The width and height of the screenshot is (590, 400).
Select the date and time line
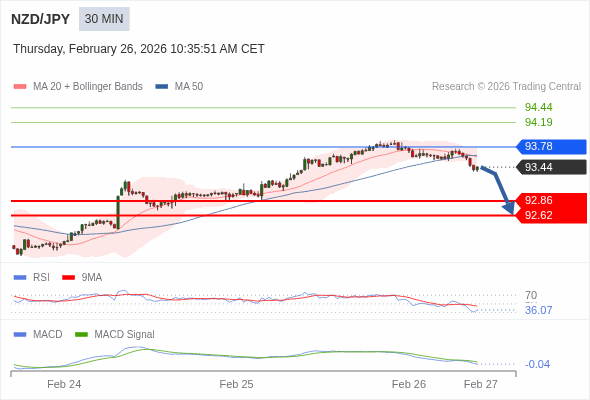click(x=139, y=49)
